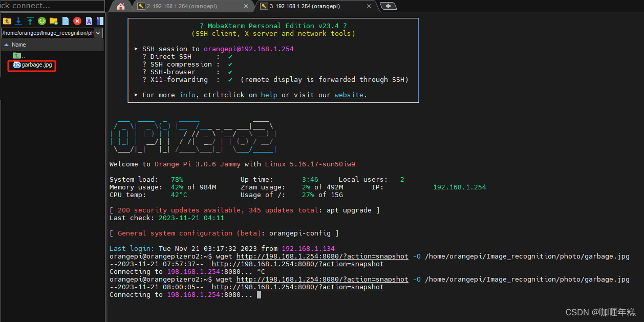The image size is (644, 322).
Task: Click 'Last check: 2023-11-21 04:11' text
Action: 167,218
